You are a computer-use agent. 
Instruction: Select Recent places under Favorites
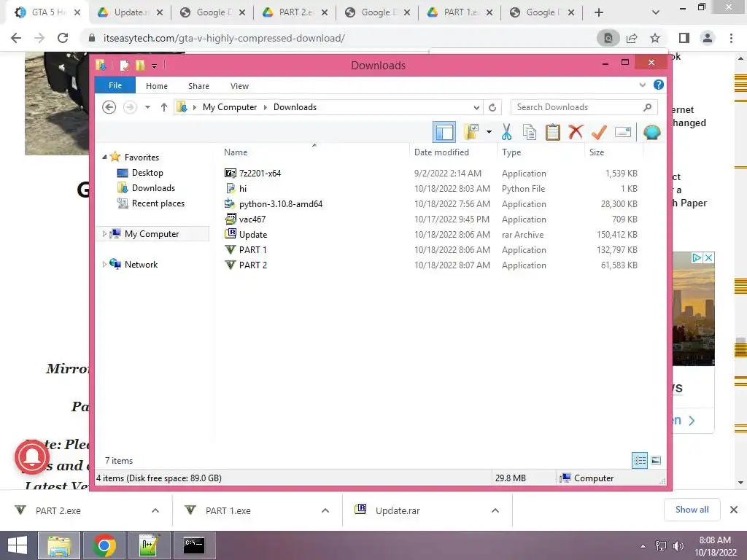158,203
